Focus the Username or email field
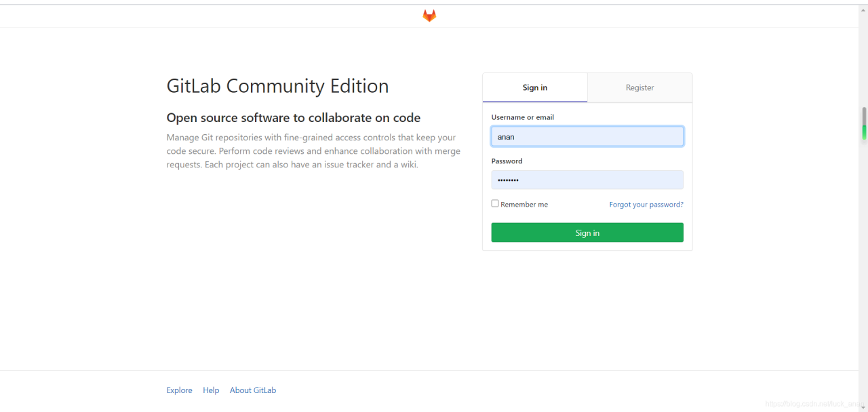868x412 pixels. point(587,137)
